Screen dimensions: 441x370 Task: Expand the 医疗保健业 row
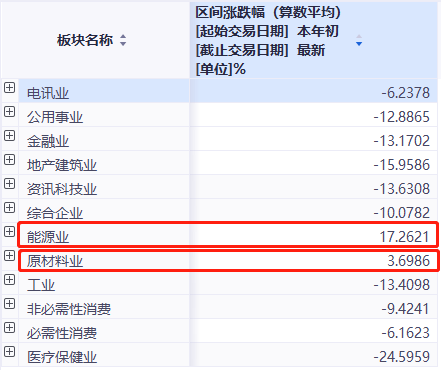[9, 352]
